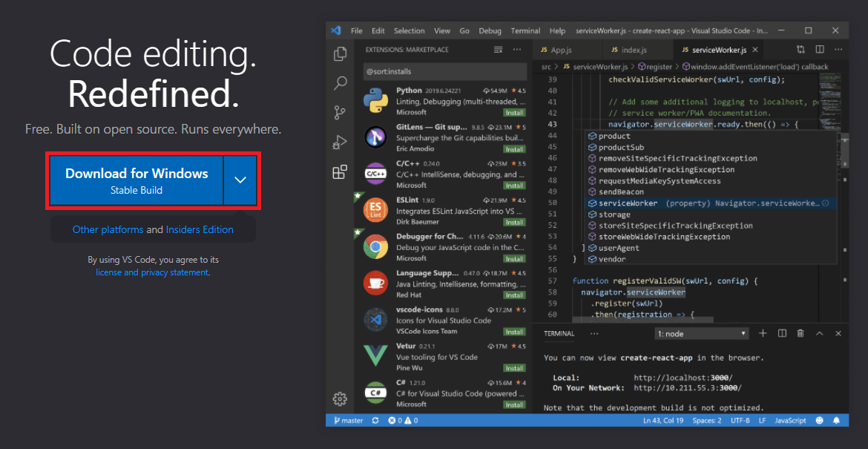Open Help menu
This screenshot has width=868, height=449.
click(557, 31)
